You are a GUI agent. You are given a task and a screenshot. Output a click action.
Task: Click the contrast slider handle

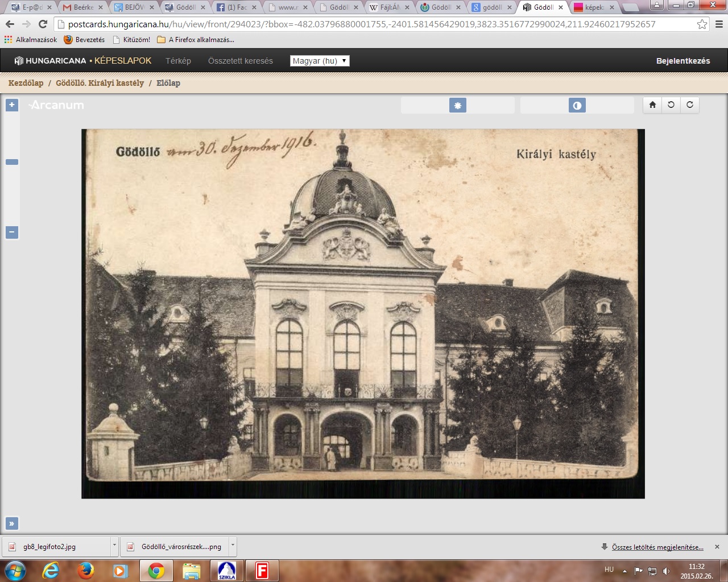point(577,105)
